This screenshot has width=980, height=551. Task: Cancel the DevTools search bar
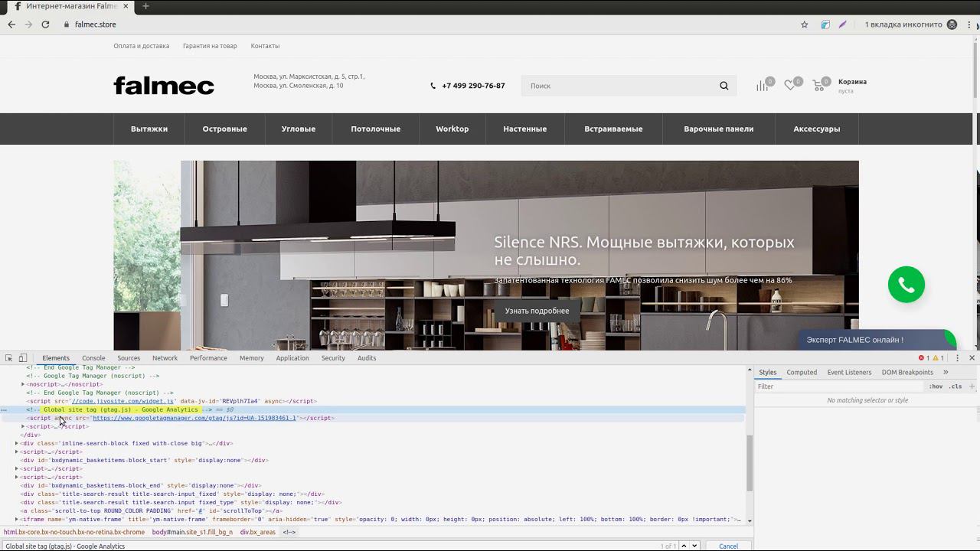[x=729, y=546]
